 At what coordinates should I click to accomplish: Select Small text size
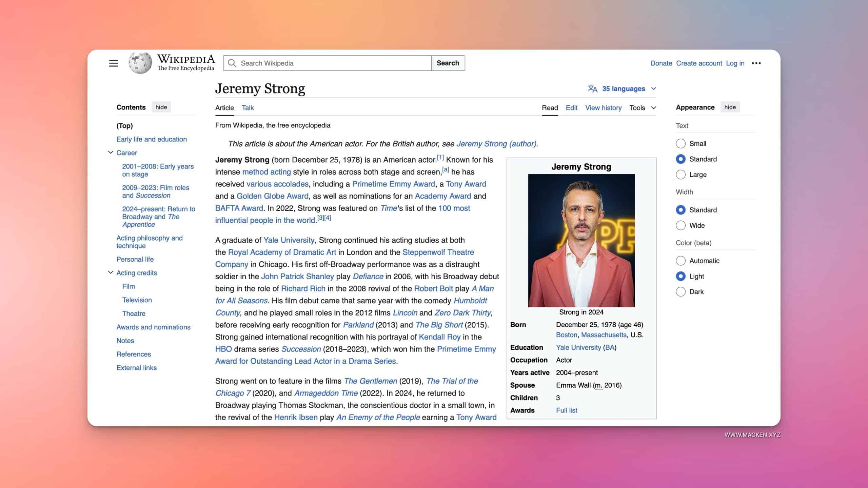tap(680, 144)
